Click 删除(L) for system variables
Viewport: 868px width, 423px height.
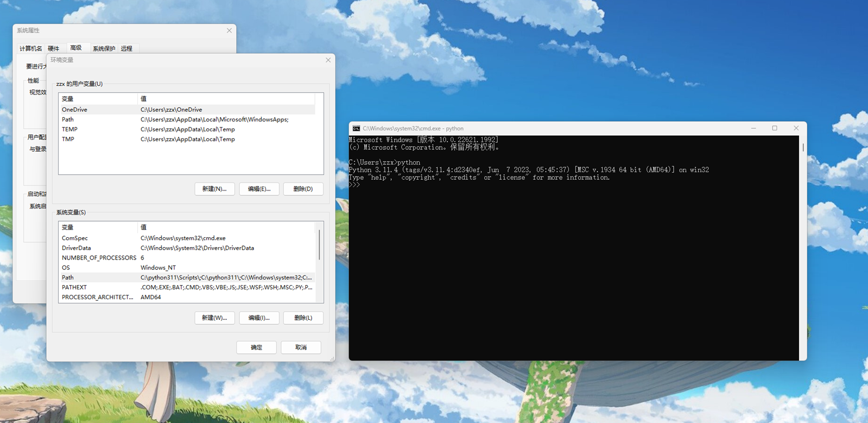(x=303, y=318)
